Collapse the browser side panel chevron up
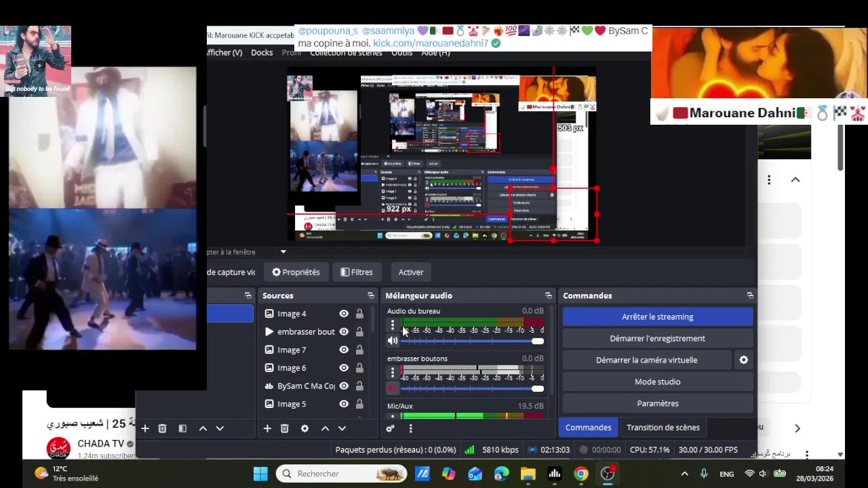Screen dimensions: 868x488 pos(795,180)
